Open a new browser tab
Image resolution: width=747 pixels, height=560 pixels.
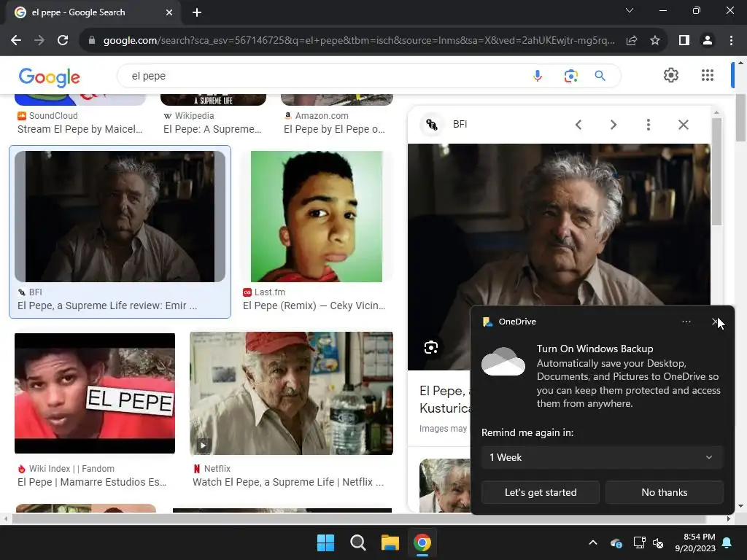[197, 12]
